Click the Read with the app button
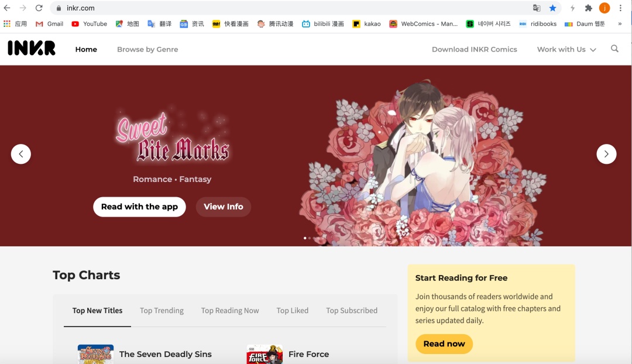632x364 pixels. (x=139, y=207)
